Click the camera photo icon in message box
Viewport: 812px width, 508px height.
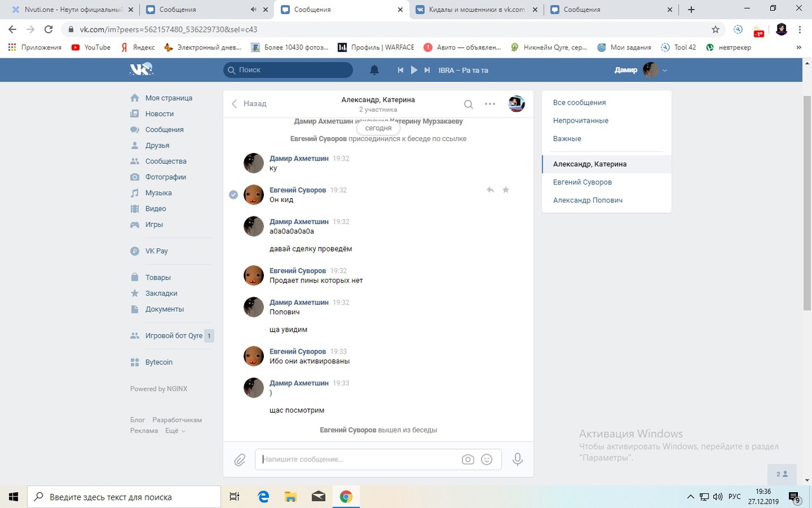click(x=468, y=460)
